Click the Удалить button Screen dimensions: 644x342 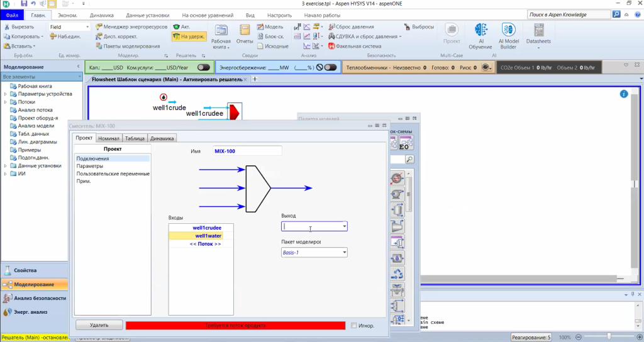99,325
